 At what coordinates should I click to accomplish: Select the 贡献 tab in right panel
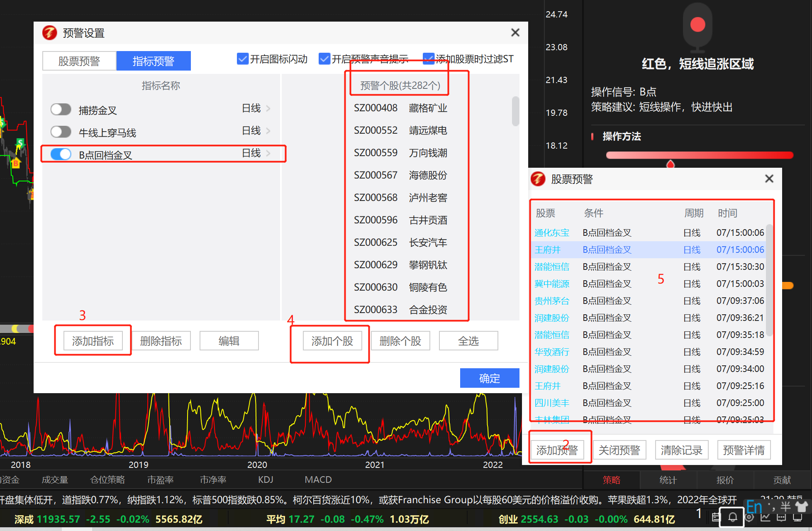[x=782, y=480]
